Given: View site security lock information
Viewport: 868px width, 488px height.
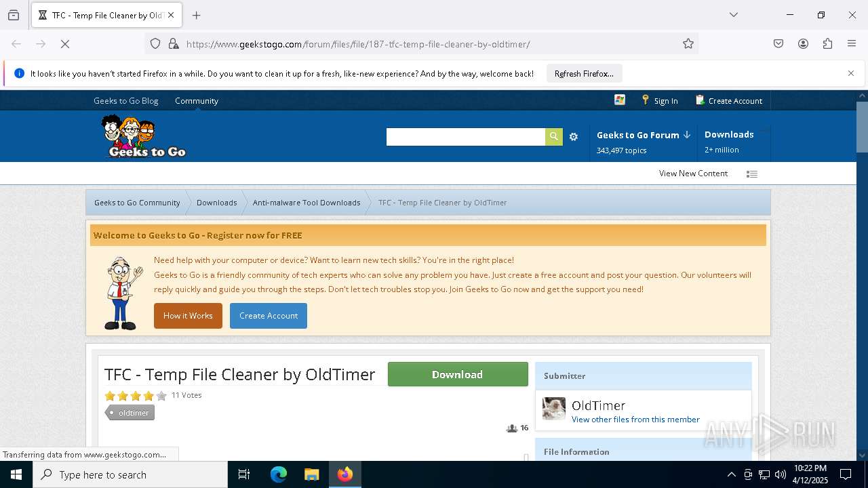Looking at the screenshot, I should click(x=174, y=44).
